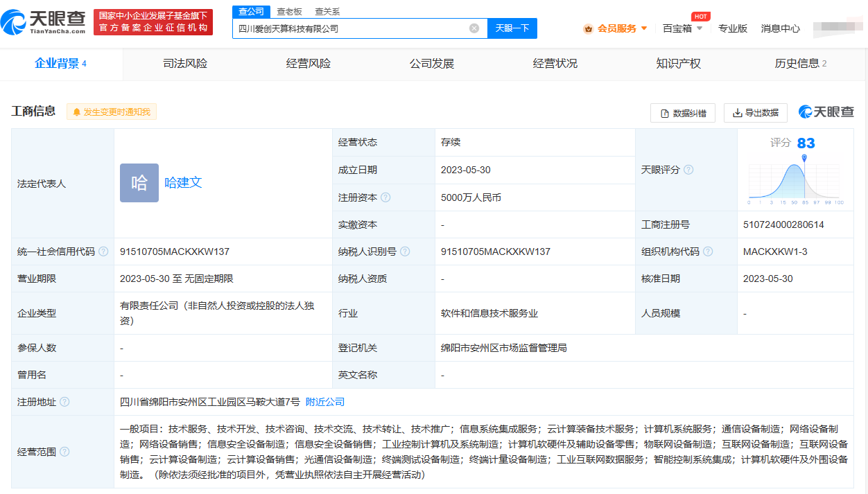The width and height of the screenshot is (868, 494).
Task: Click help icon next to 注册资本
Action: coord(385,197)
